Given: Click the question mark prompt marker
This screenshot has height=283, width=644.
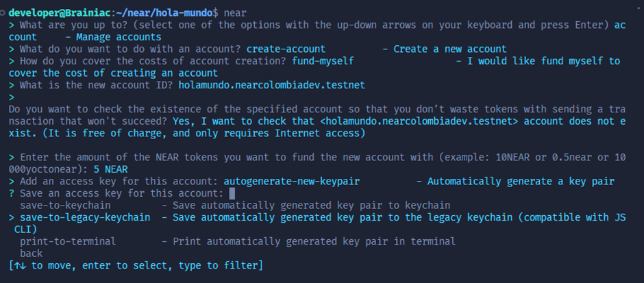Looking at the screenshot, I should (12, 194).
